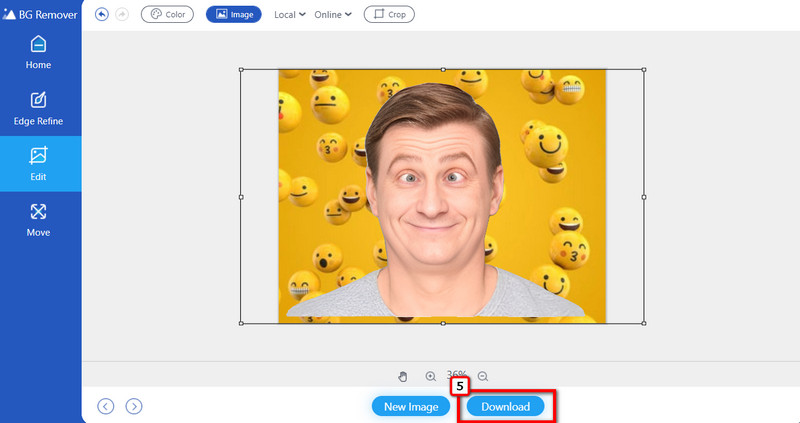This screenshot has width=800, height=423.
Task: Go to Home in sidebar
Action: 38,53
